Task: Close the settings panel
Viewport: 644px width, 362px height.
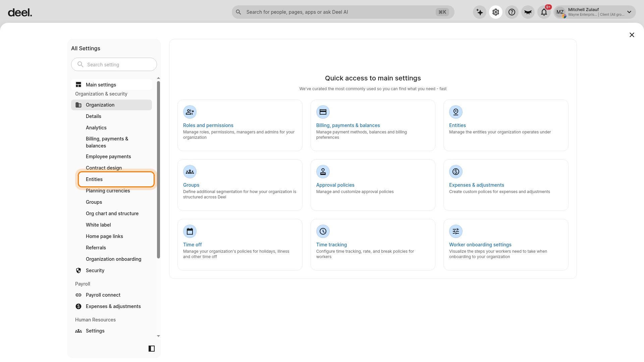Action: pyautogui.click(x=632, y=35)
